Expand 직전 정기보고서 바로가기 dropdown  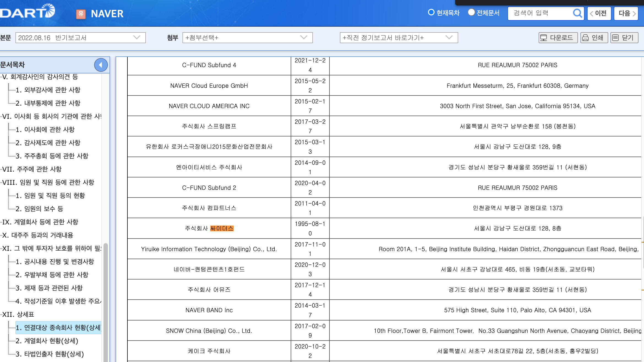[399, 38]
